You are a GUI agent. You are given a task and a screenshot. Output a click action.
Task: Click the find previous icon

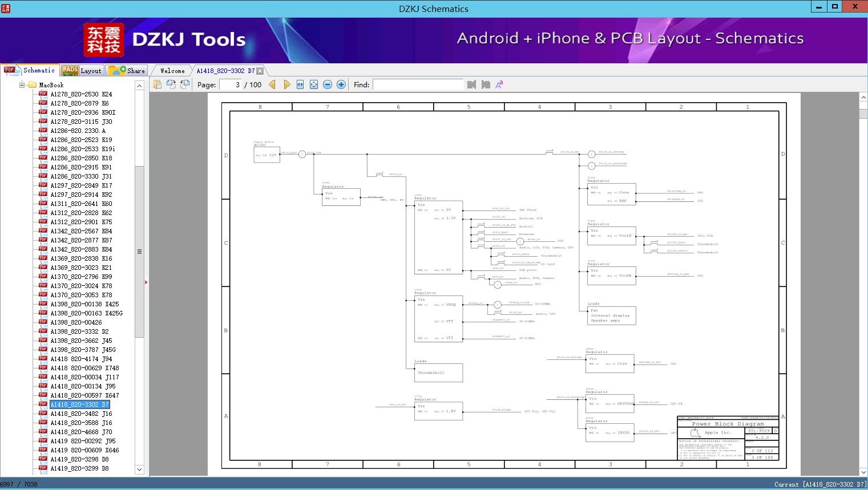pyautogui.click(x=471, y=84)
